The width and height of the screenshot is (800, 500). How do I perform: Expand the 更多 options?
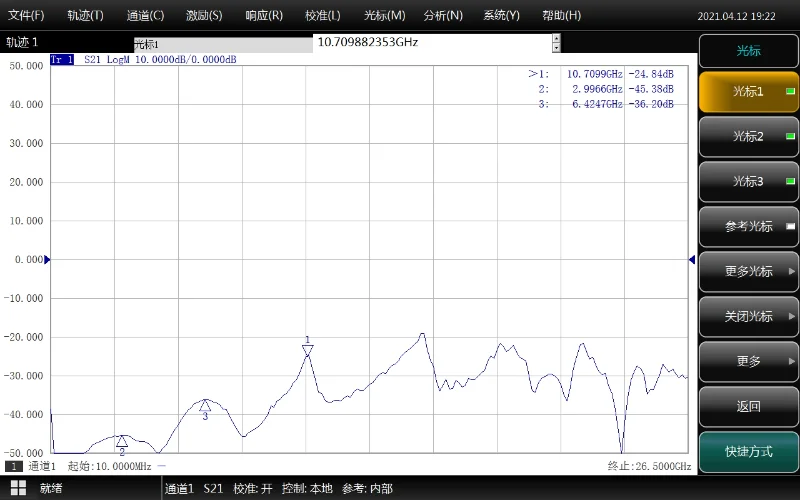coord(748,362)
